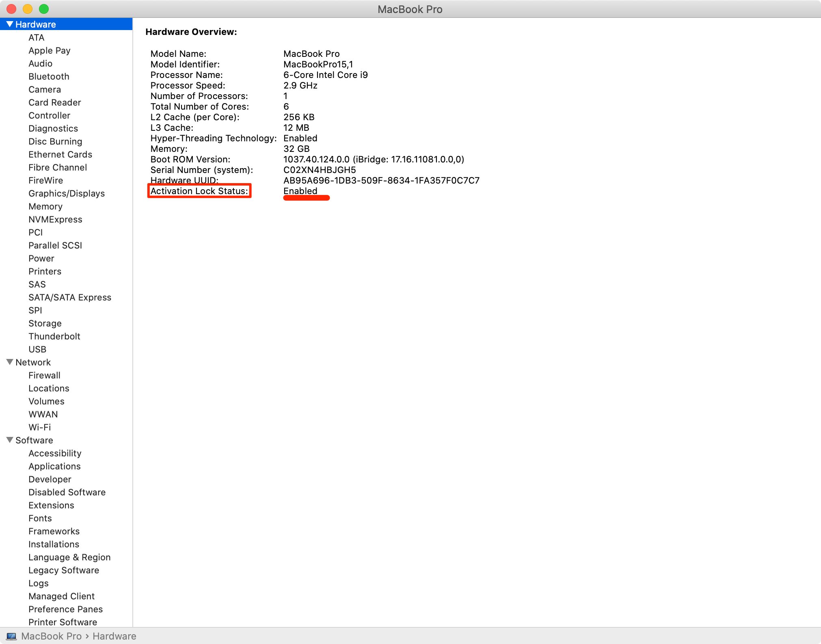Select Diagnostics under Hardware
The height and width of the screenshot is (644, 821).
point(53,128)
